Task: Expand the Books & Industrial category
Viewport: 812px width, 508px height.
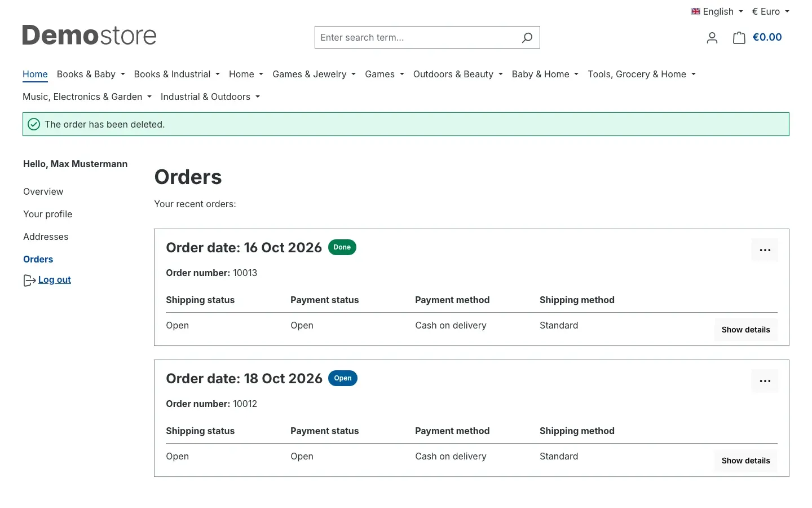Action: click(x=176, y=74)
